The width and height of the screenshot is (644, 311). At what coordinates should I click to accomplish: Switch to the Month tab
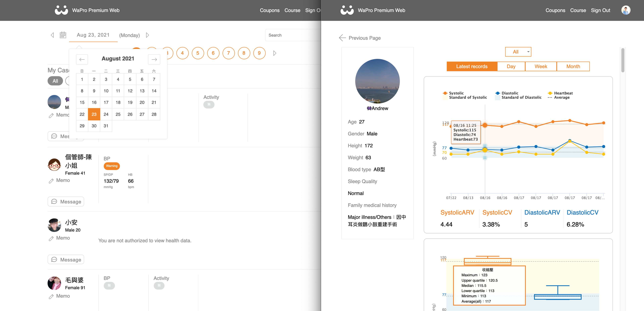(x=573, y=67)
